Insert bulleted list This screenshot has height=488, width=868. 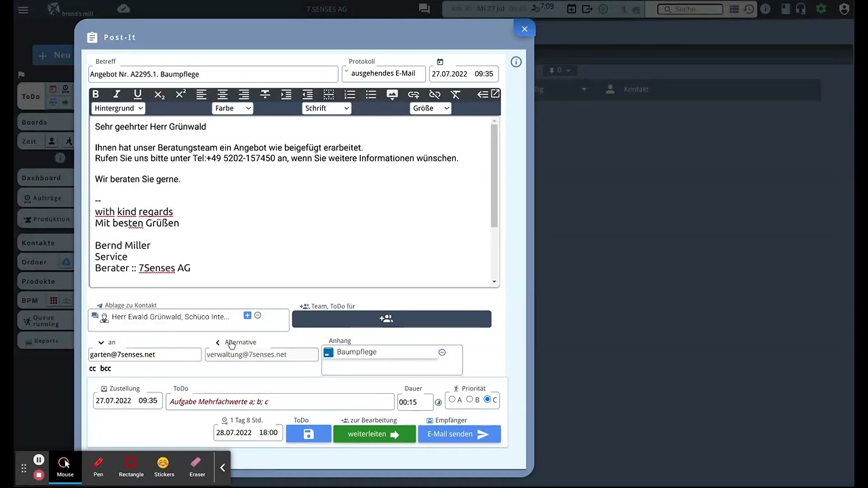pyautogui.click(x=371, y=94)
